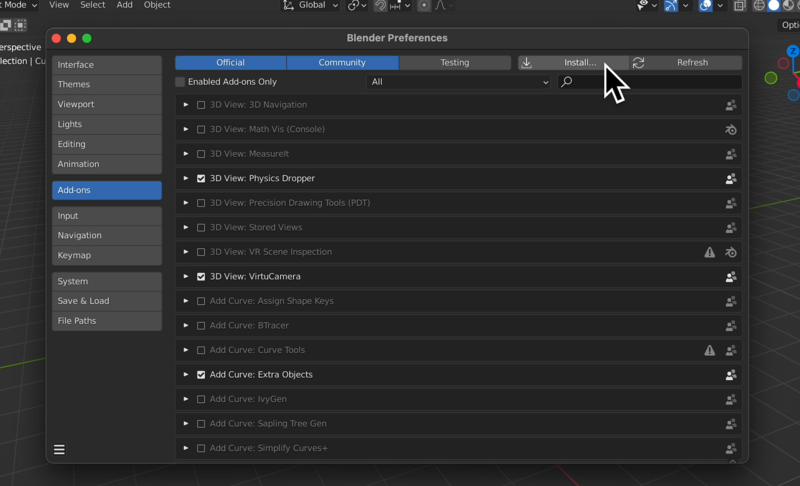Screen dimensions: 800x486
Task: Click warning triangle on VR Scene Inspection row
Action: pyautogui.click(x=710, y=252)
